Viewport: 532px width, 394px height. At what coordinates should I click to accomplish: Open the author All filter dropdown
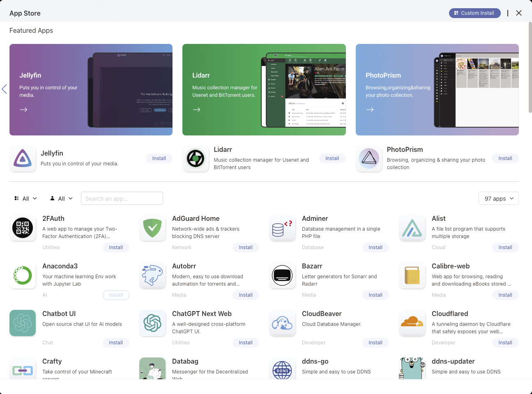[x=61, y=198]
